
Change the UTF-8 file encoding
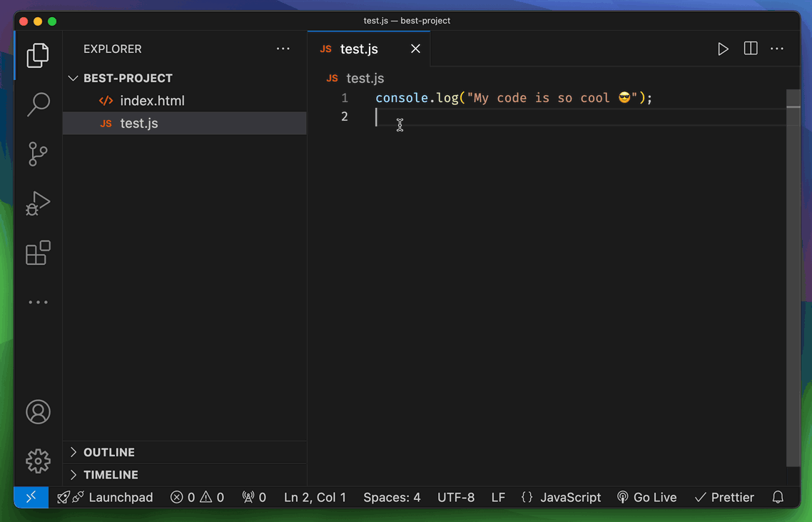coord(456,497)
